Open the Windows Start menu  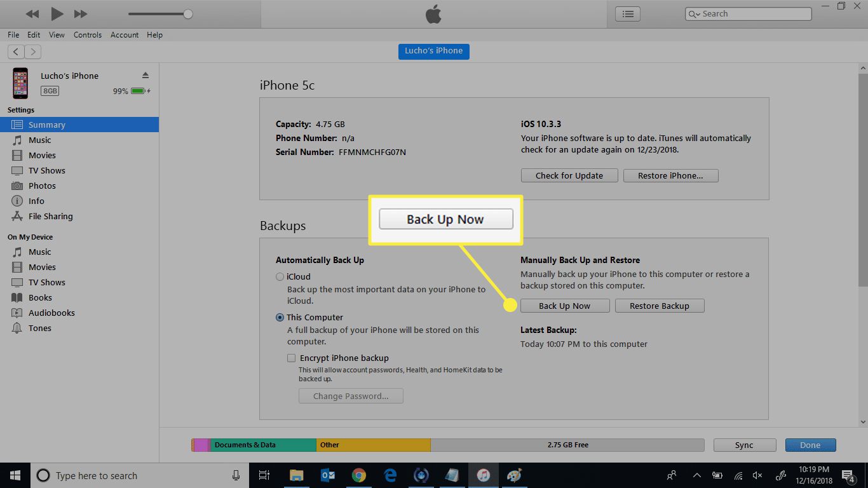[x=15, y=475]
